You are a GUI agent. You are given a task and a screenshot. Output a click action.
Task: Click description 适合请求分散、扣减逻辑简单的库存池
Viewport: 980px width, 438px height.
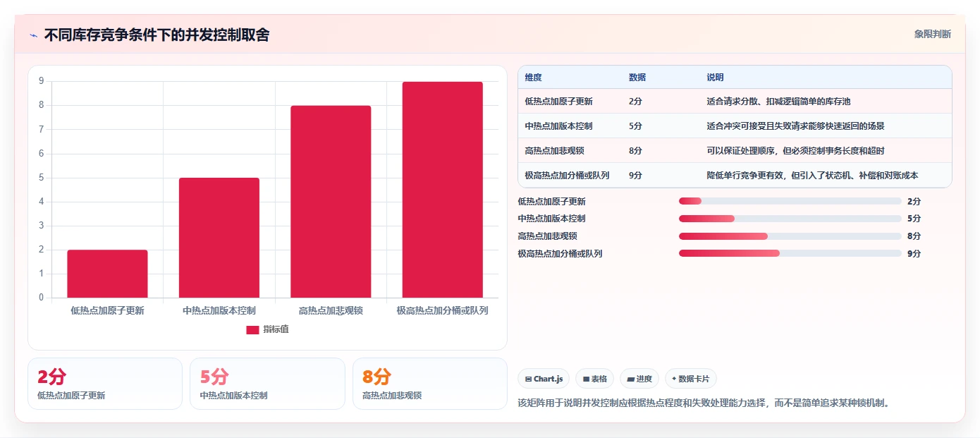pos(778,102)
